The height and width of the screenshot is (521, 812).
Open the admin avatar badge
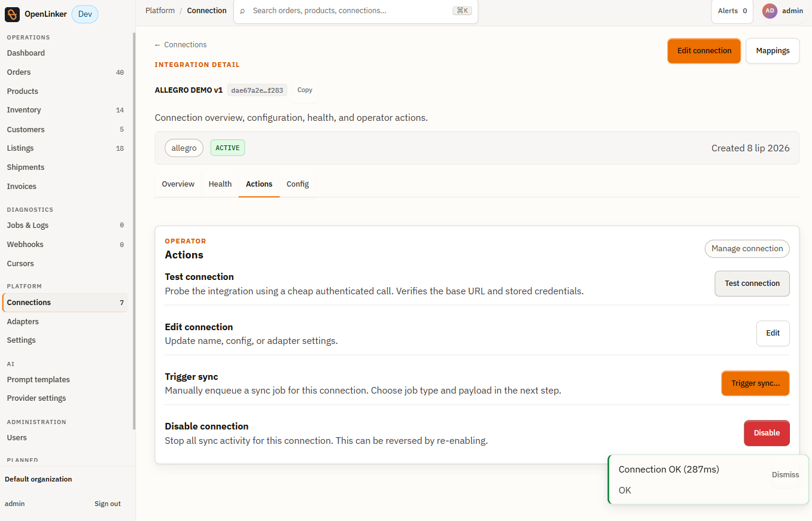770,11
